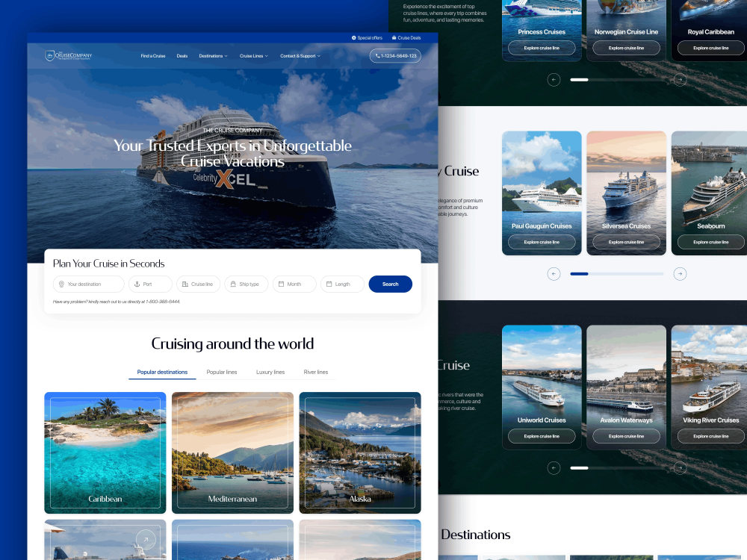The width and height of the screenshot is (747, 560).
Task: Open the Port selector
Action: (151, 284)
